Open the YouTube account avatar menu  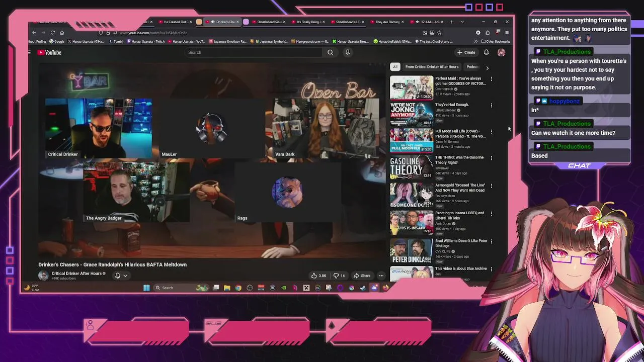coord(501,52)
